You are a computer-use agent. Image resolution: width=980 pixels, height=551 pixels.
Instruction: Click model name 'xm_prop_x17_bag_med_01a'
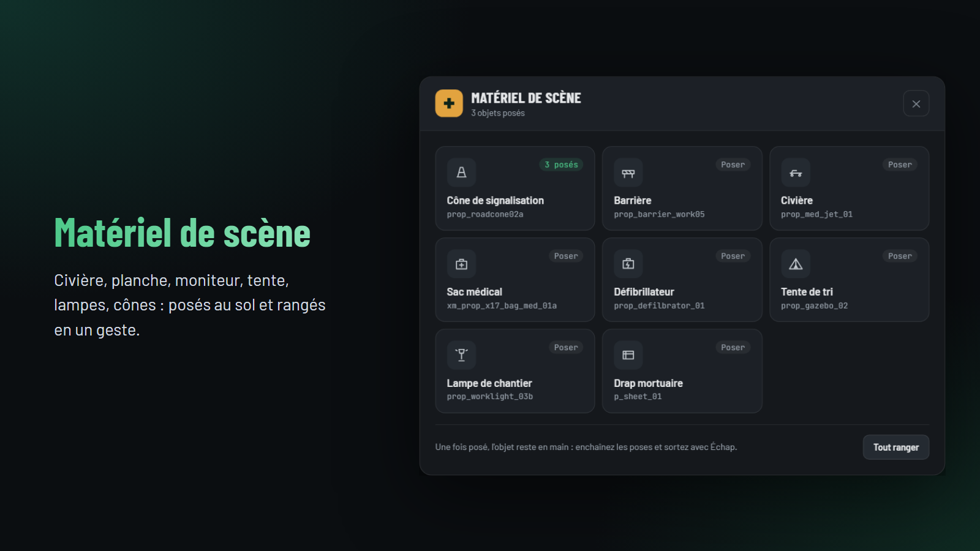[x=502, y=305]
